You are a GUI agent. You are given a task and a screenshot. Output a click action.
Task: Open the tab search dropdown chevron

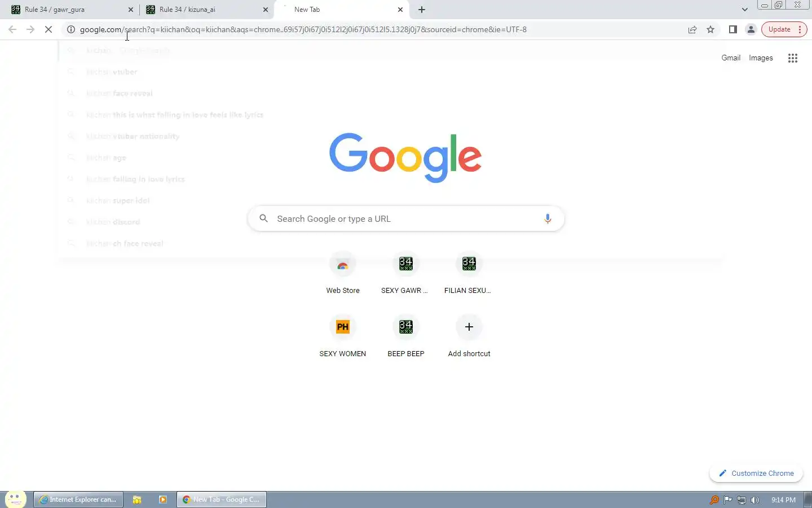(x=744, y=10)
